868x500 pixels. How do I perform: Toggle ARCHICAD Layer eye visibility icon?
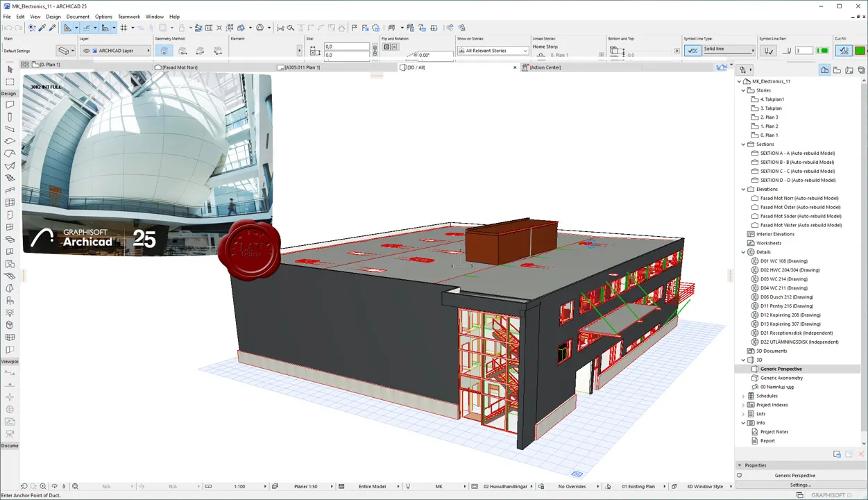(x=87, y=51)
